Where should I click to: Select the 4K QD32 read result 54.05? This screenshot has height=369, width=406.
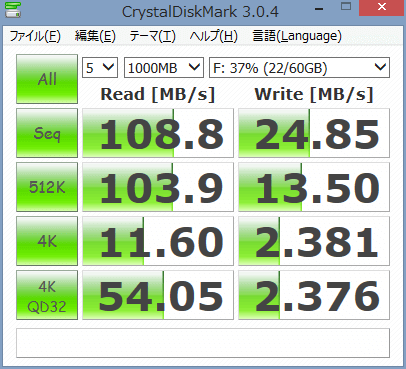(158, 295)
